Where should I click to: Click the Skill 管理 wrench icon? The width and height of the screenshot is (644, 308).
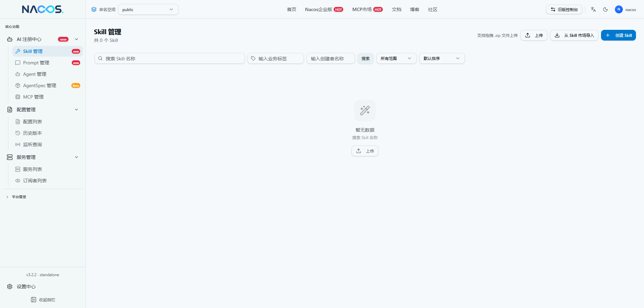click(x=18, y=51)
